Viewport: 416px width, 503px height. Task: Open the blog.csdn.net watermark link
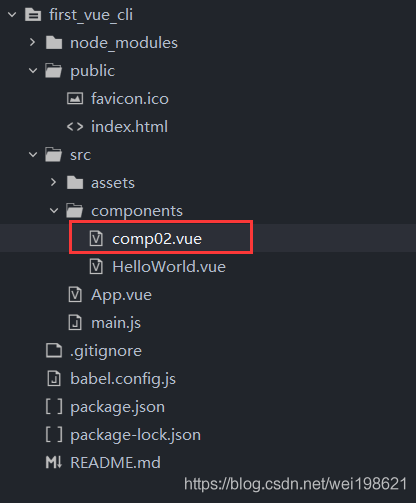(x=295, y=484)
